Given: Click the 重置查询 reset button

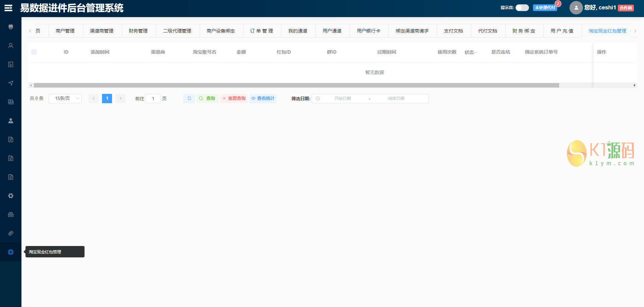Looking at the screenshot, I should (234, 99).
